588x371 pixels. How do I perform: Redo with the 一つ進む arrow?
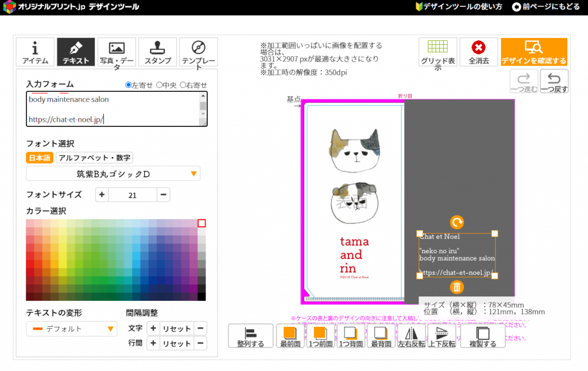pyautogui.click(x=524, y=82)
